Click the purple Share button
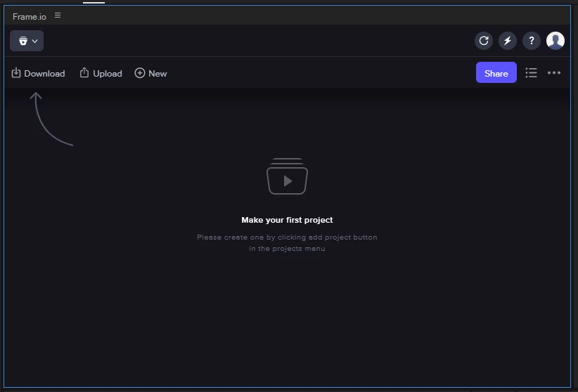The height and width of the screenshot is (392, 578). click(x=496, y=72)
